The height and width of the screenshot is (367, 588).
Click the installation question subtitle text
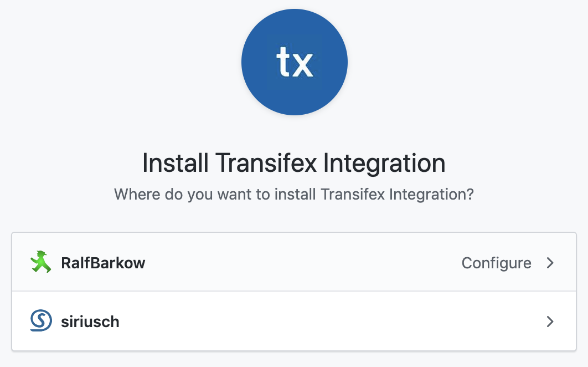tap(294, 195)
